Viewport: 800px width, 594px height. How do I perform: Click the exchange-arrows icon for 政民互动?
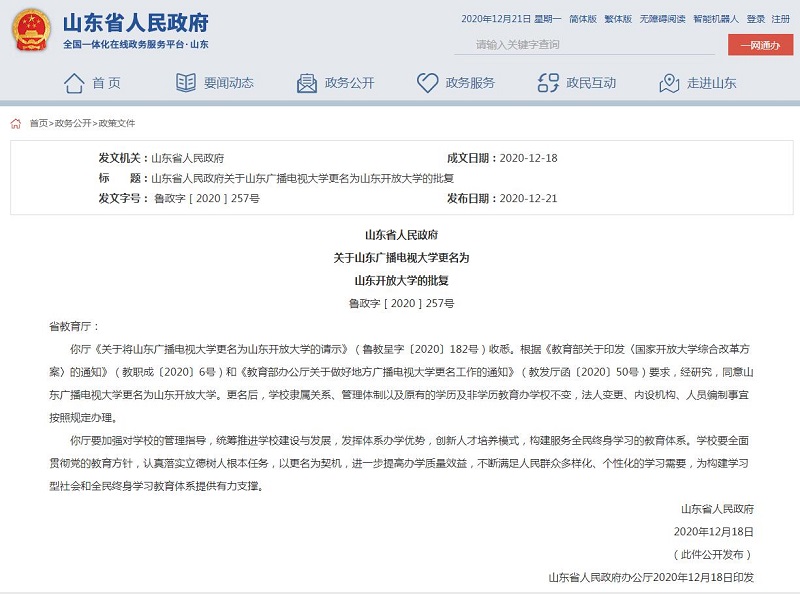(x=547, y=83)
